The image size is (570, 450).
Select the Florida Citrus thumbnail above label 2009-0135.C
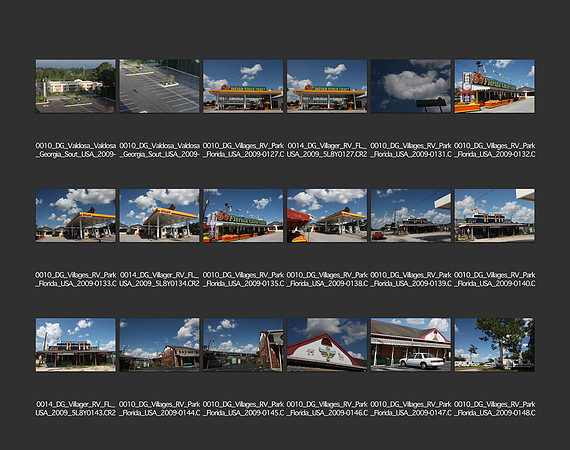(243, 216)
